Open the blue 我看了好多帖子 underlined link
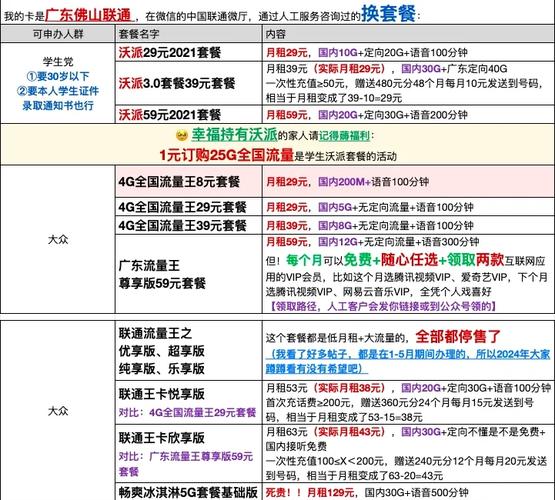 pyautogui.click(x=408, y=361)
